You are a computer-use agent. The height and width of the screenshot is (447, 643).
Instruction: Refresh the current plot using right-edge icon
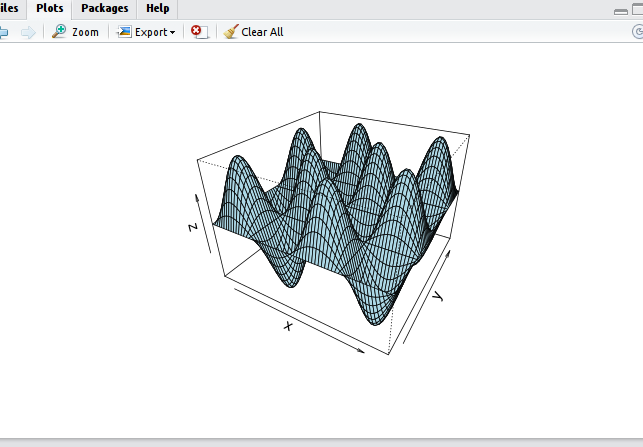[638, 32]
